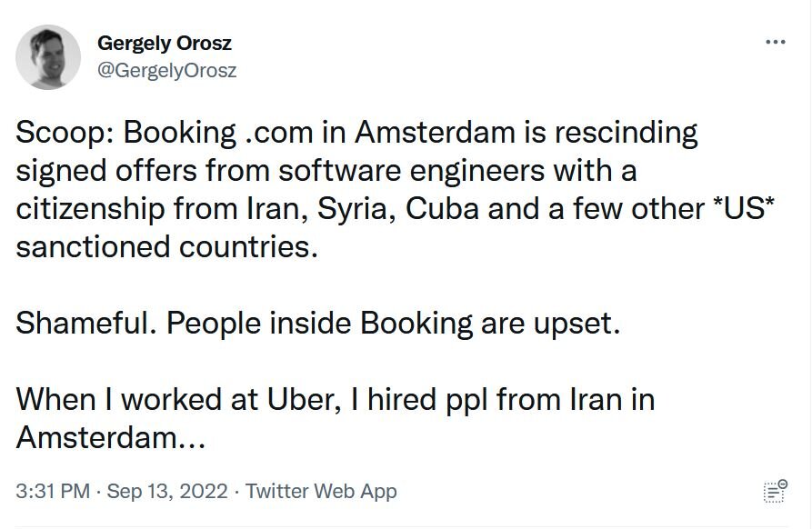Viewport: 812px width, 529px height.
Task: Click the tweet time 3:31 PM
Action: [x=53, y=492]
